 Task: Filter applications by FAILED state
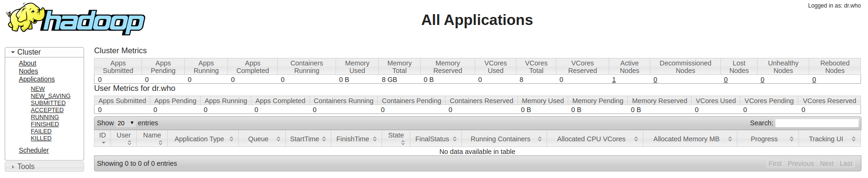click(x=41, y=131)
